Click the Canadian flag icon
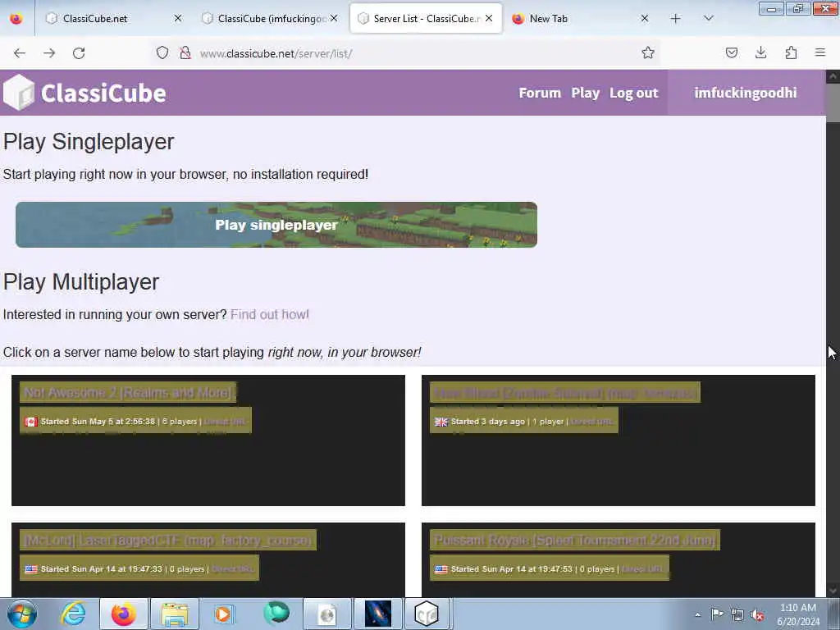 [x=31, y=422]
